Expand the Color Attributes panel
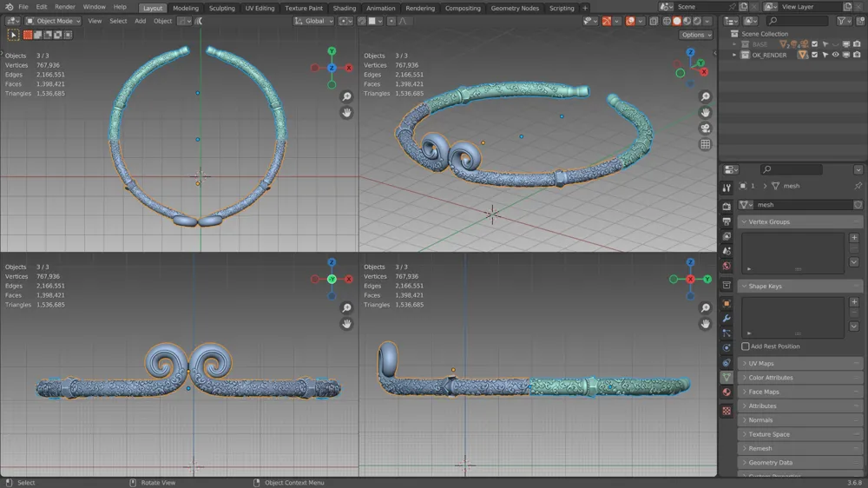The image size is (868, 488). tap(800, 378)
